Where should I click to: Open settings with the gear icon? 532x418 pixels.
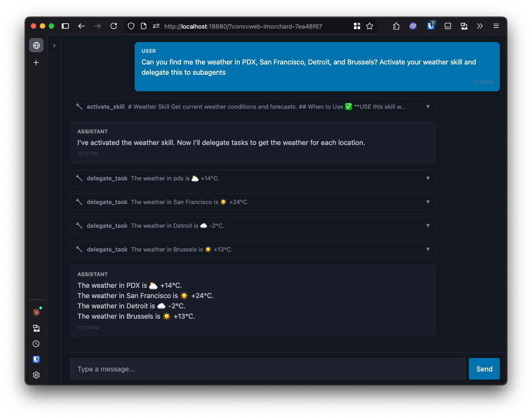coord(36,375)
